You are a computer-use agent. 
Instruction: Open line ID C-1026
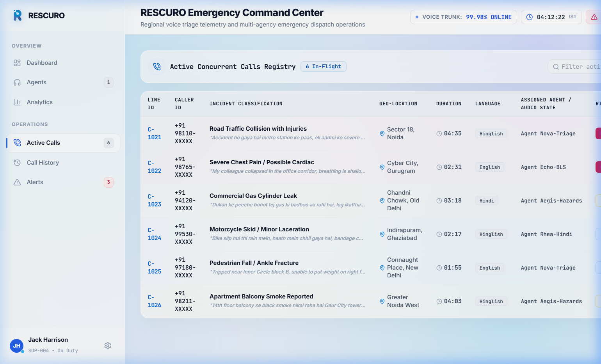click(155, 301)
